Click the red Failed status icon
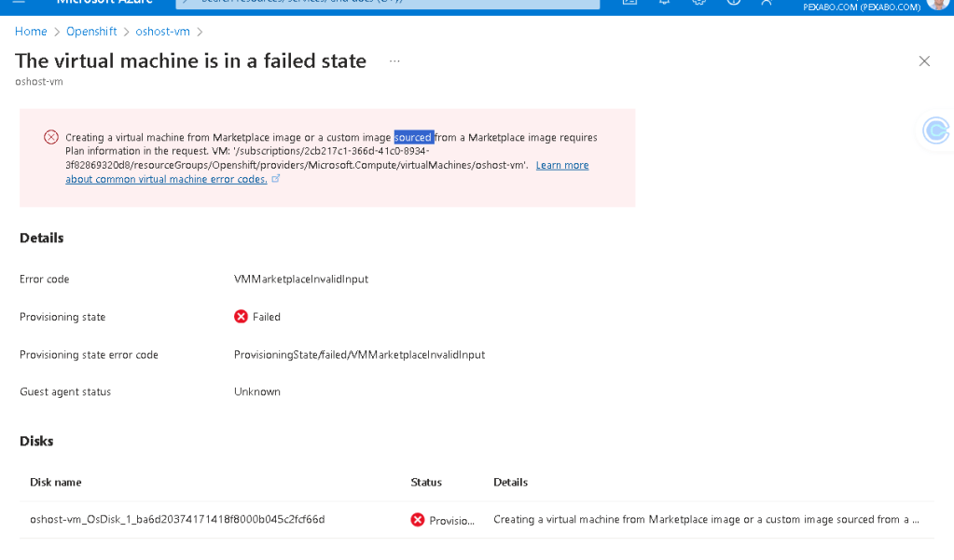954x560 pixels. coord(241,317)
